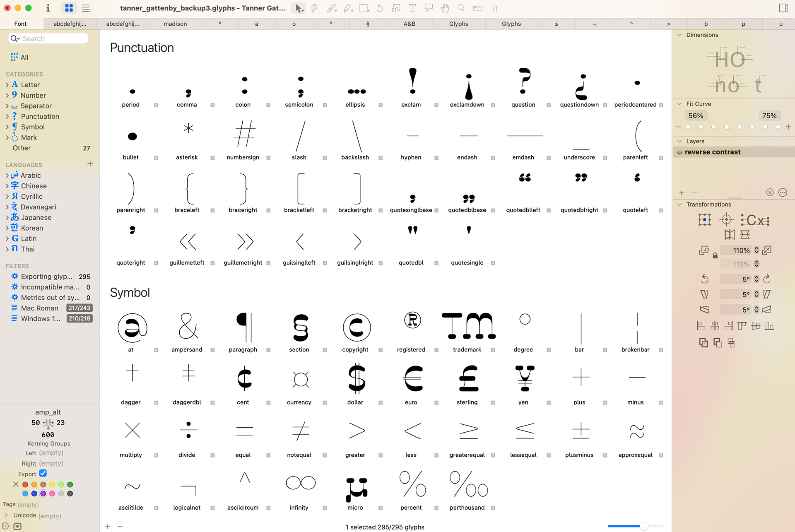Activate the Zoom magnifier tool
Image resolution: width=795 pixels, height=532 pixels.
[x=461, y=8]
